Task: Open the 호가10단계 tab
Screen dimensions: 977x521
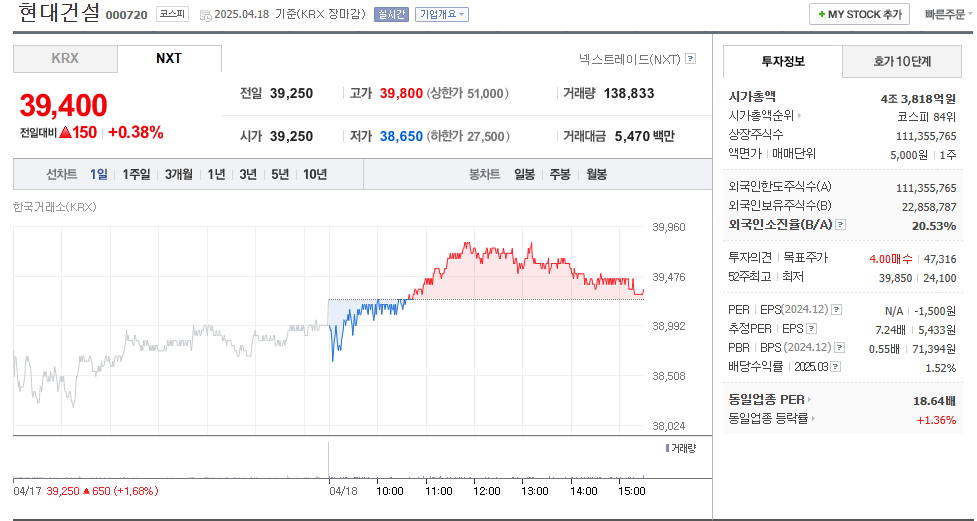Action: pos(902,61)
